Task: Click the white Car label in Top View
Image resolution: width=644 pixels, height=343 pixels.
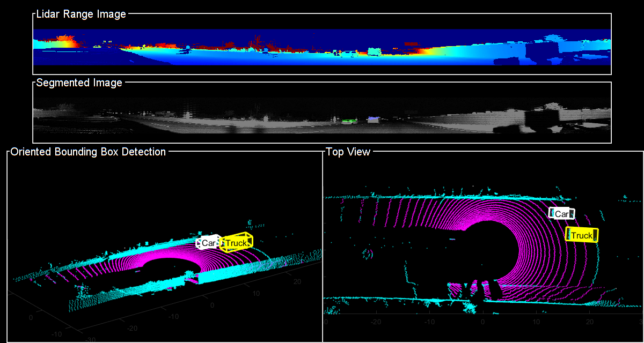Action: coord(561,214)
